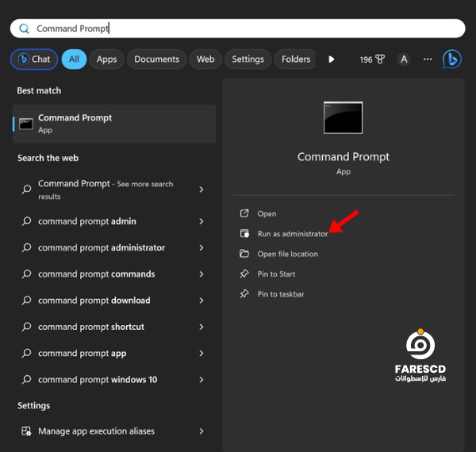Switch to the Settings filter tab
This screenshot has height=452, width=476.
pyautogui.click(x=248, y=59)
